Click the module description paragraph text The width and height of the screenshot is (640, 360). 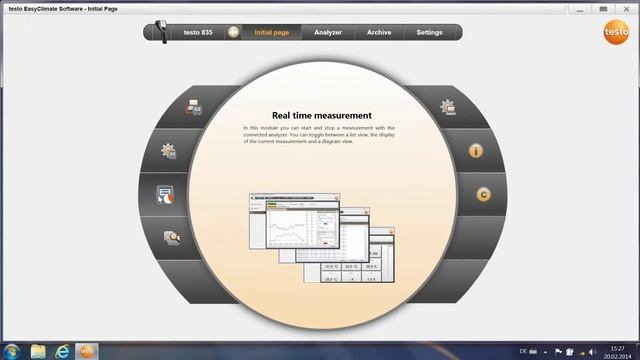[x=319, y=135]
